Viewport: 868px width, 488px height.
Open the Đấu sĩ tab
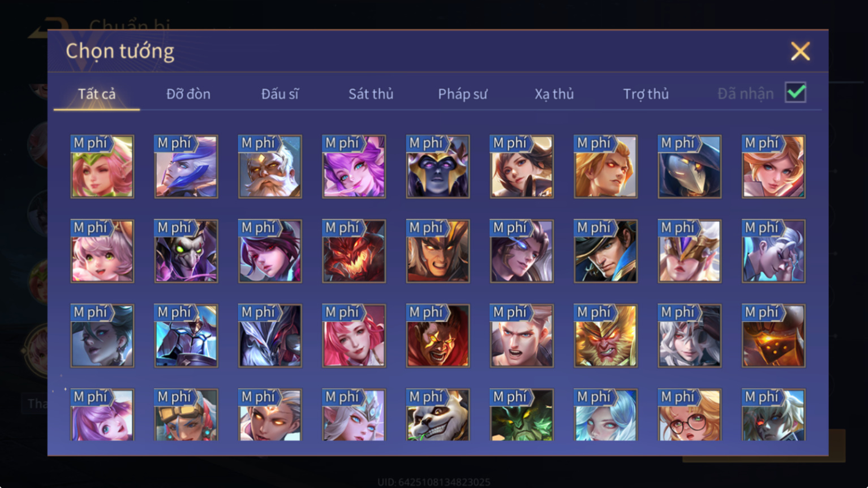click(x=280, y=94)
